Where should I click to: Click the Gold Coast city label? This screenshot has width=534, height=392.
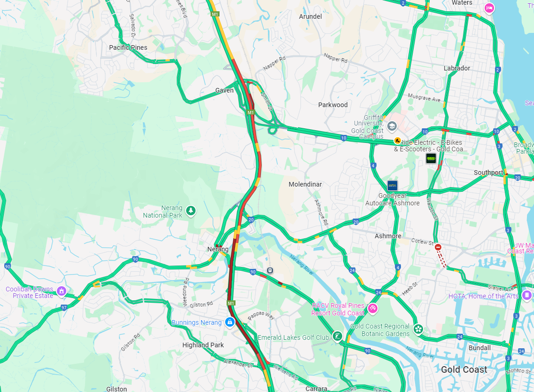click(x=464, y=369)
